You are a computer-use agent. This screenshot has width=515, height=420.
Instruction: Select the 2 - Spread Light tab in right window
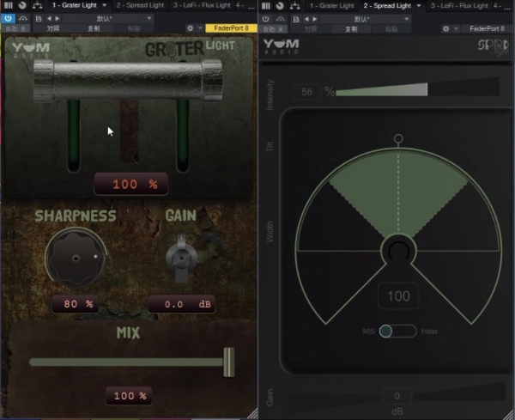pyautogui.click(x=387, y=6)
